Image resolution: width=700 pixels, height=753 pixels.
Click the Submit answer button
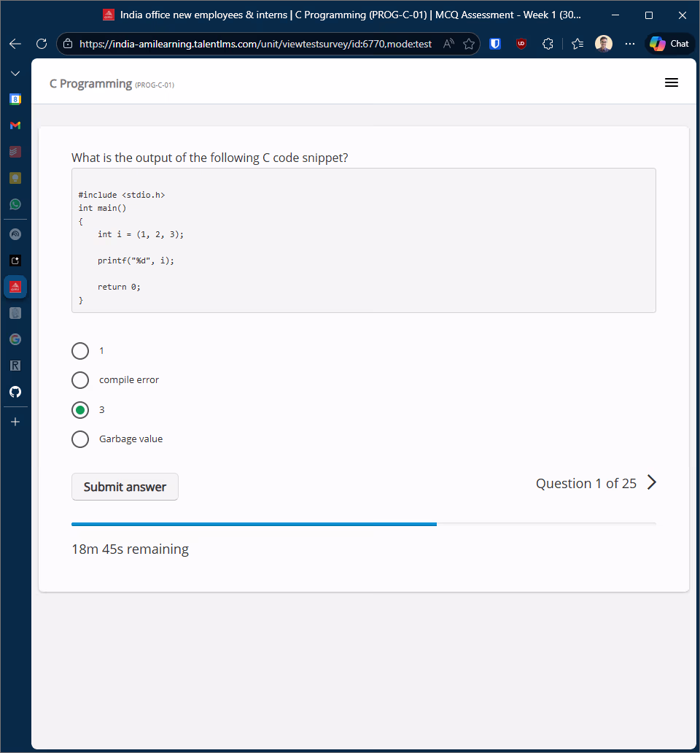[125, 487]
